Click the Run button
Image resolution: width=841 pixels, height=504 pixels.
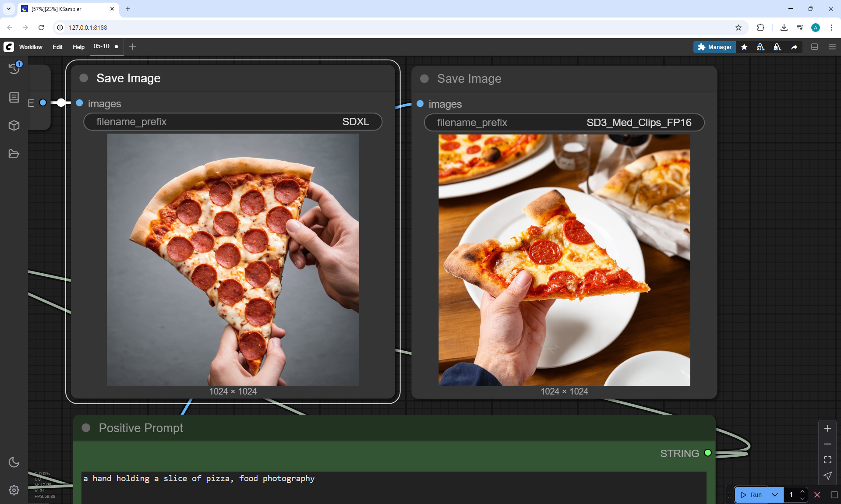coord(752,495)
